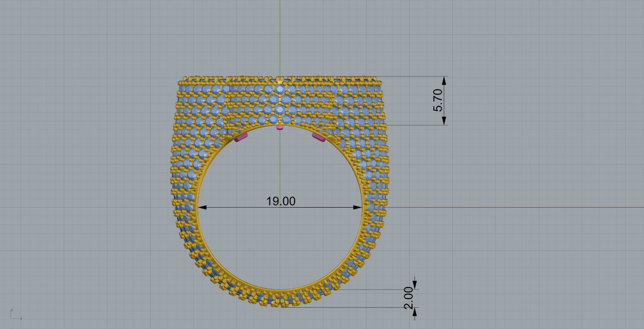644x329 pixels.
Task: Select the 2.00 band thickness dimension text
Action: (x=409, y=298)
